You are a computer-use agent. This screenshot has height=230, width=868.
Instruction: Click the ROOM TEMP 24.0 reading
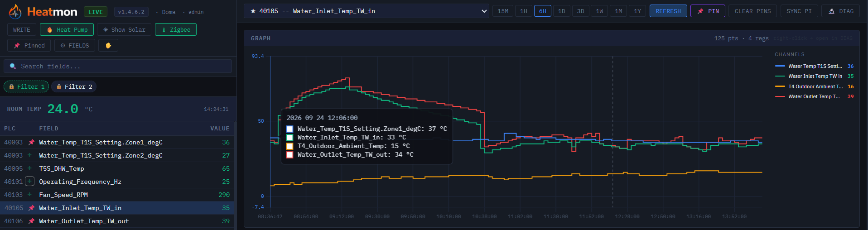(x=63, y=109)
